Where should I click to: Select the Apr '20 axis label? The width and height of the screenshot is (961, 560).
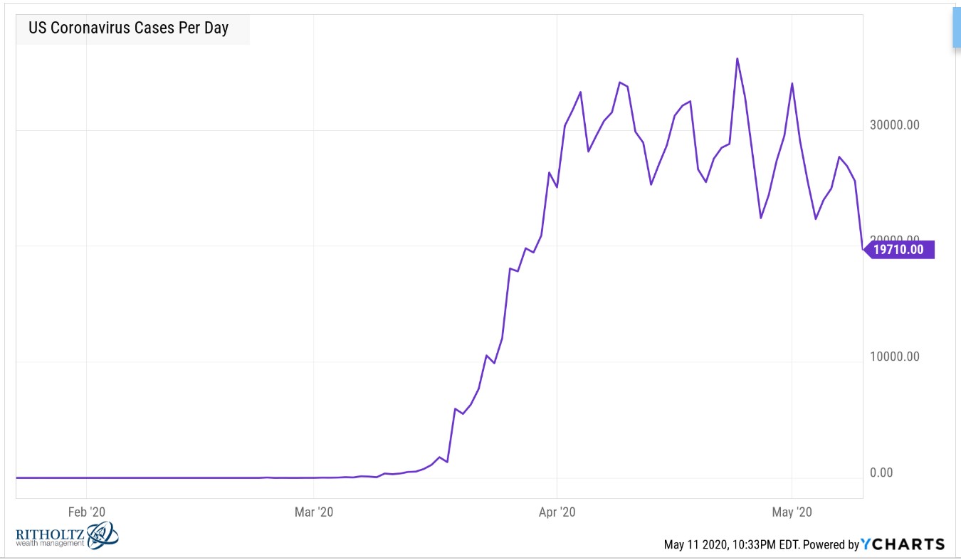click(557, 512)
